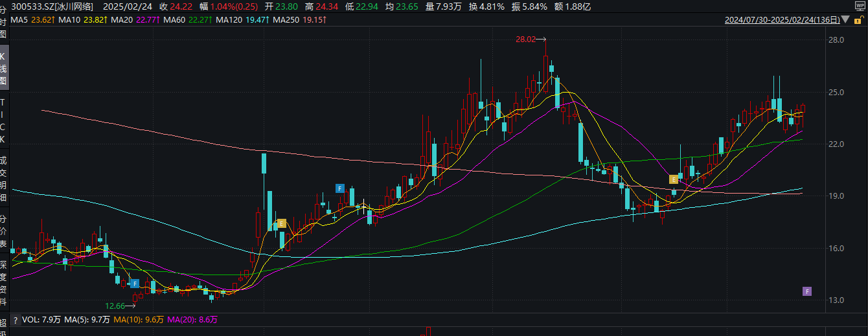Viewport: 868px width, 336px height.
Task: Click the 28.02 high price marker
Action: coord(526,39)
